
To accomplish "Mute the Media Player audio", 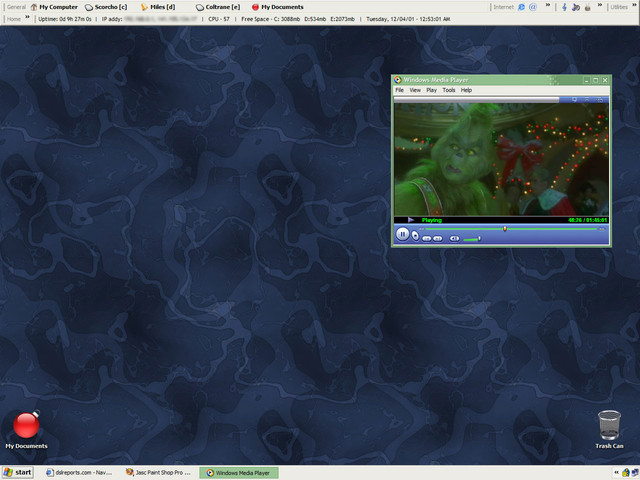I will point(454,239).
